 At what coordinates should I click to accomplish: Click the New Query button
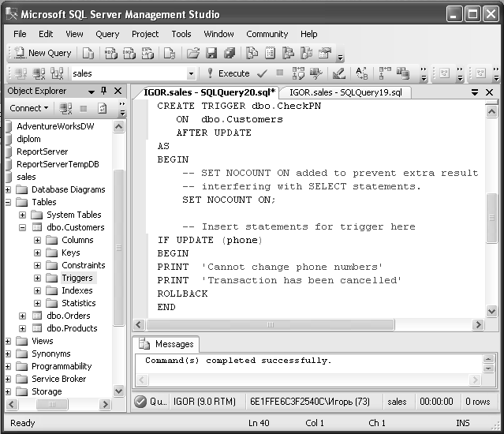[x=43, y=53]
